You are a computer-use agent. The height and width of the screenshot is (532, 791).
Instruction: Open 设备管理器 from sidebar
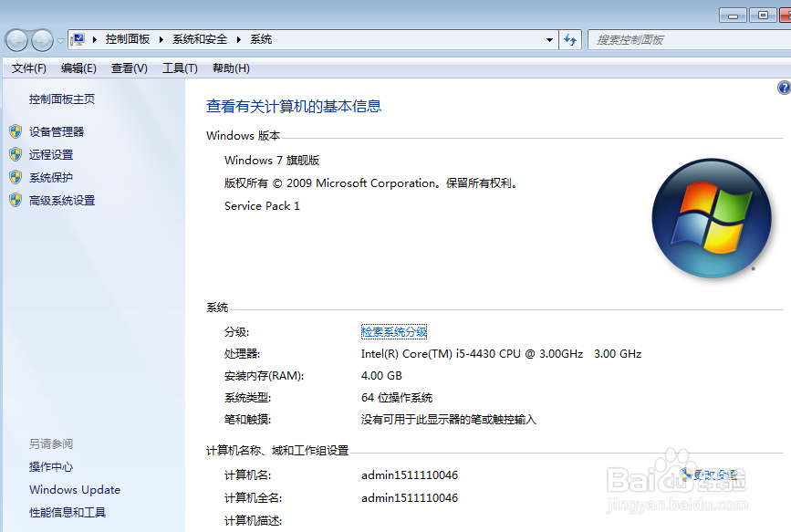click(57, 131)
